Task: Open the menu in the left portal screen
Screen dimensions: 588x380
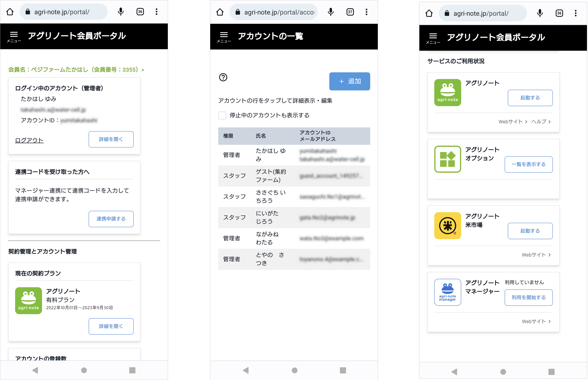Action: pos(14,37)
